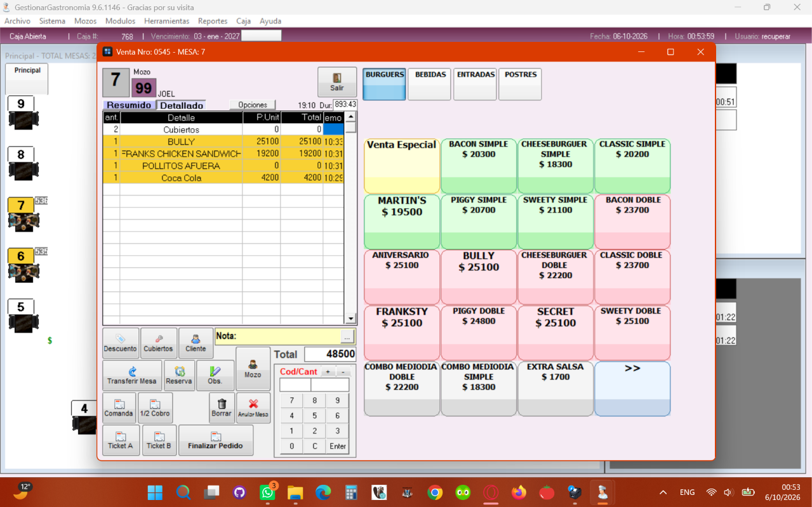
Task: Open the Opciones button
Action: (253, 105)
